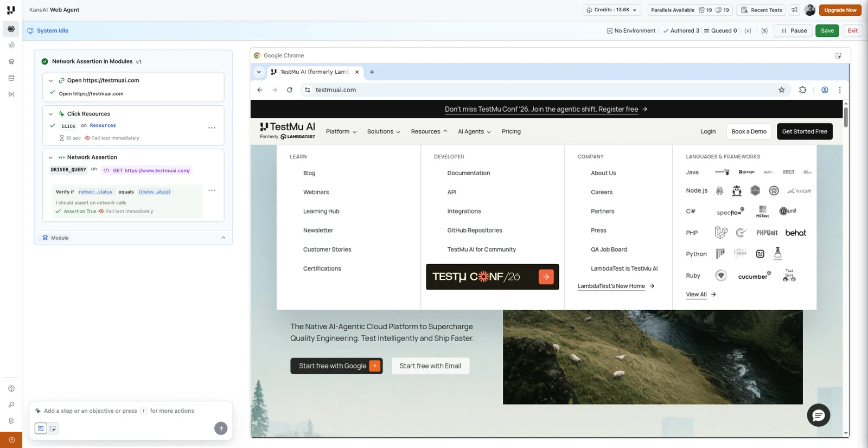Screen dimensions: 868x448
Task: Open the support chat bubble
Action: (819, 415)
